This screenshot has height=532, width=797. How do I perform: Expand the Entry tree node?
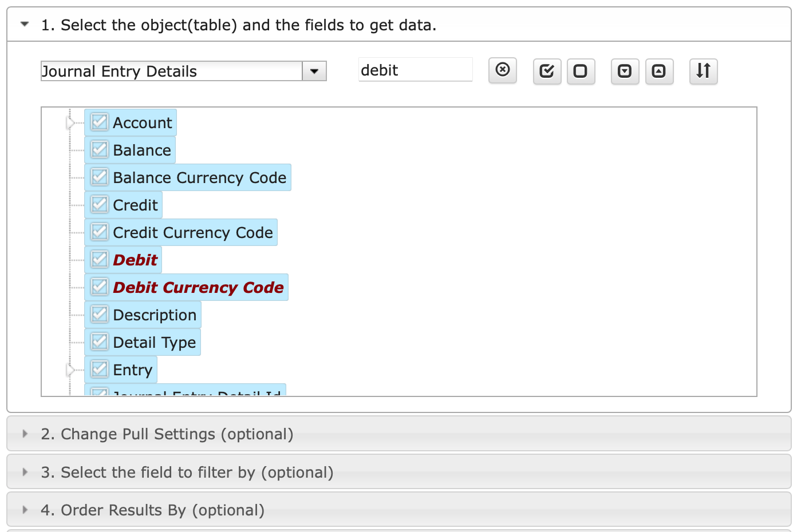point(70,370)
